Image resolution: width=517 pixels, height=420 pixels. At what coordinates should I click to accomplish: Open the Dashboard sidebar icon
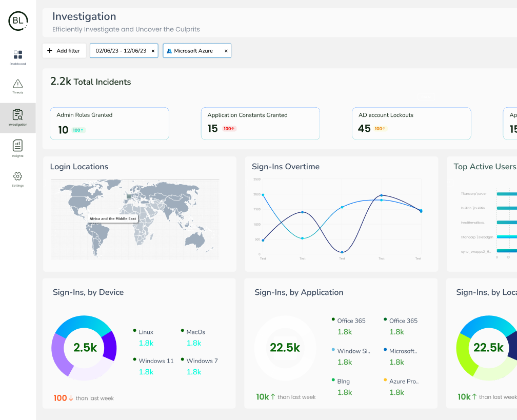tap(18, 54)
